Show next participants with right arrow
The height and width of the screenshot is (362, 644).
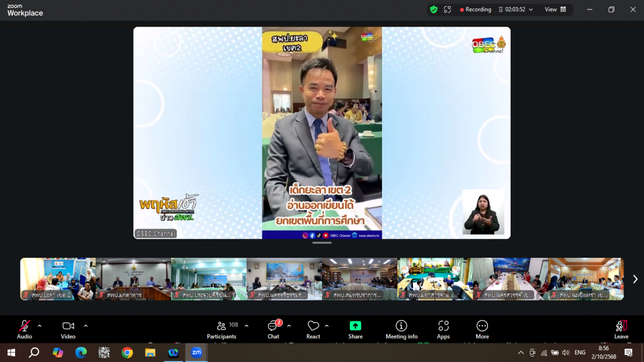pyautogui.click(x=635, y=279)
